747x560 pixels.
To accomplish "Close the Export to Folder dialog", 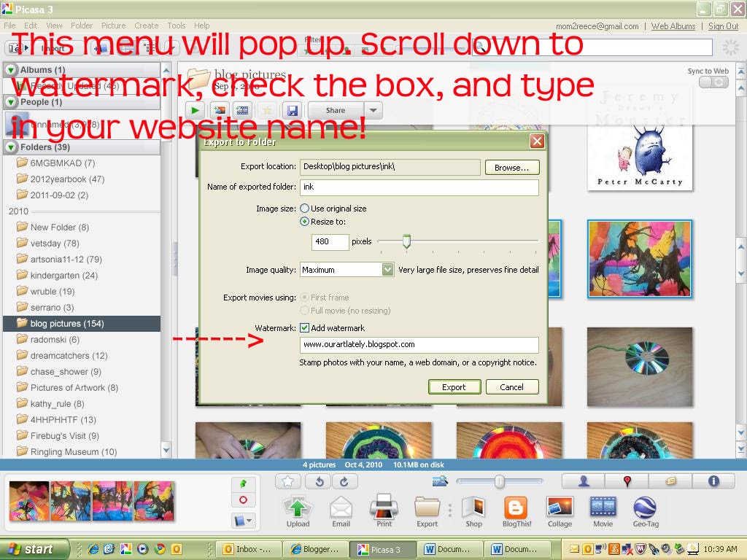I will pos(537,141).
